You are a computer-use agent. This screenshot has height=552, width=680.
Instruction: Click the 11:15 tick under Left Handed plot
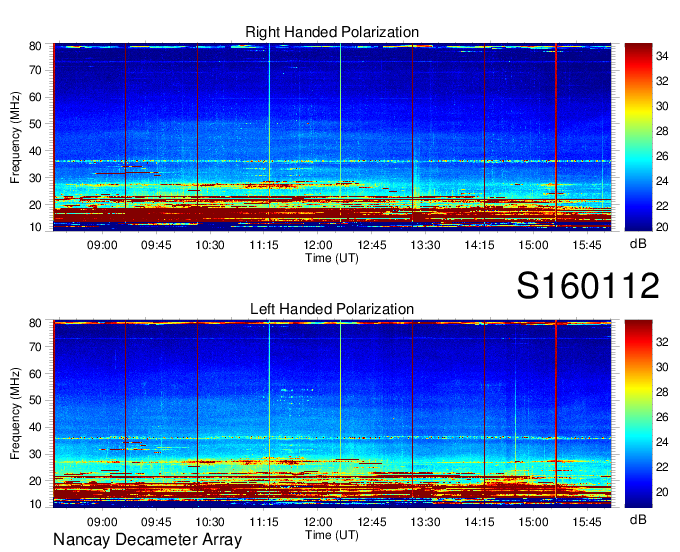point(264,522)
